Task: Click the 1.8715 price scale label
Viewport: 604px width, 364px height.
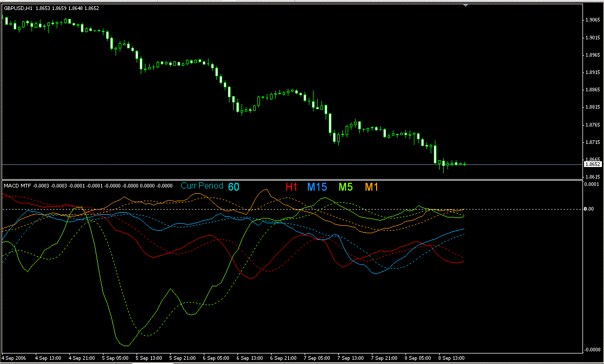Action: (x=592, y=142)
